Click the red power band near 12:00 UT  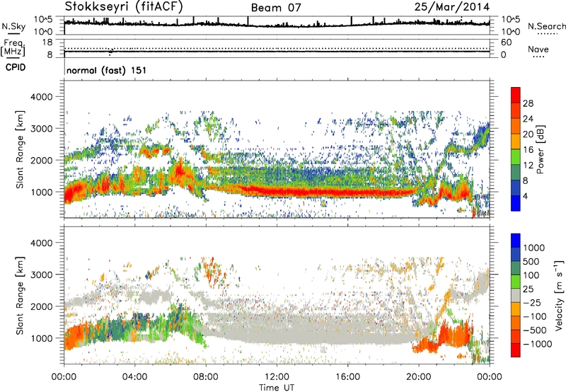(x=277, y=191)
